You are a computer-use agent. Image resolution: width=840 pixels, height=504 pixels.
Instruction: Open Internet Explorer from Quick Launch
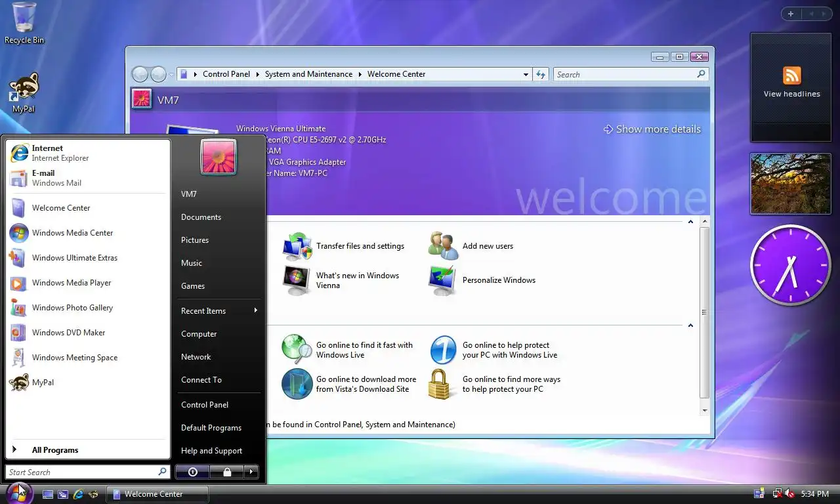point(78,494)
